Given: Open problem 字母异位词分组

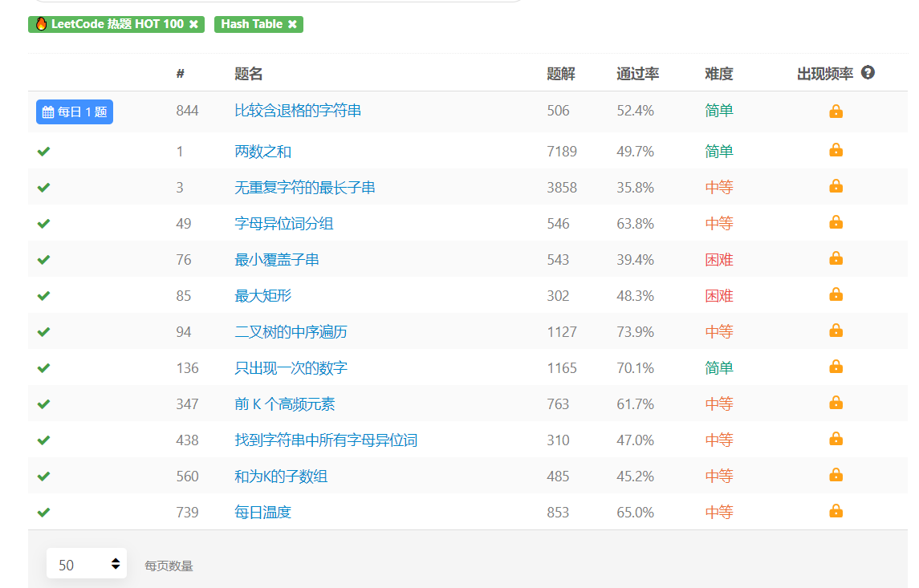Looking at the screenshot, I should tap(283, 224).
